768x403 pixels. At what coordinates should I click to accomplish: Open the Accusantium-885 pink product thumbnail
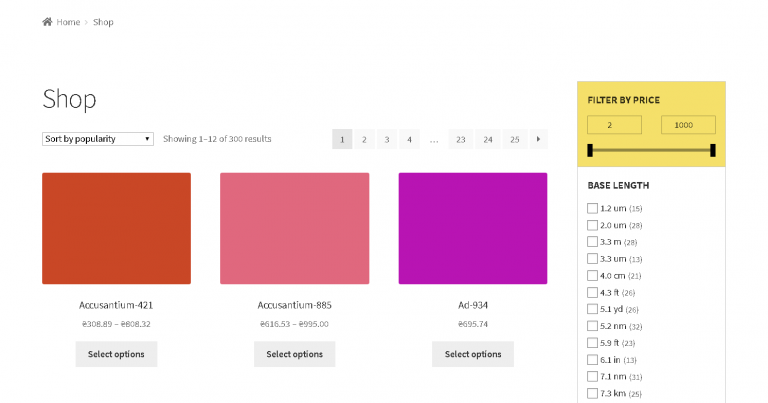(x=294, y=228)
